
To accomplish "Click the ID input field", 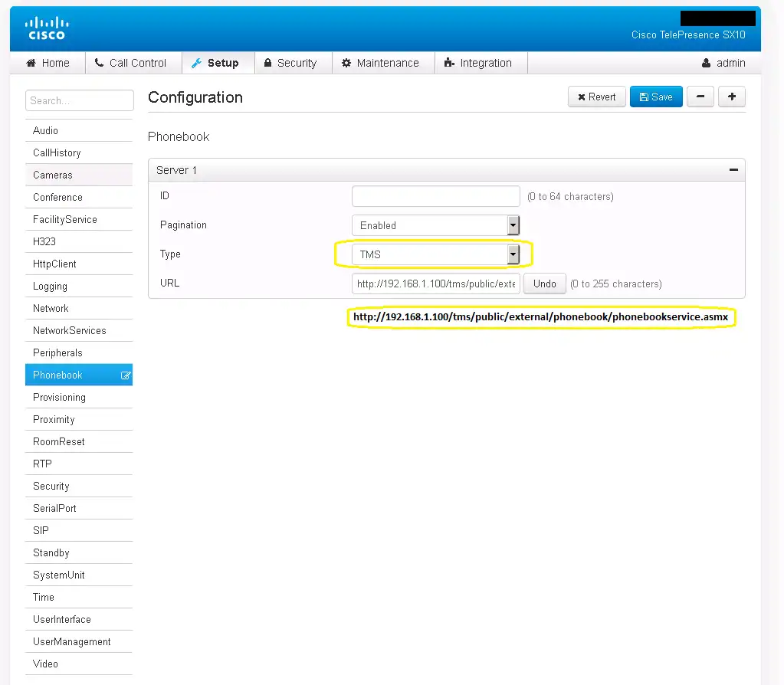I will click(435, 196).
